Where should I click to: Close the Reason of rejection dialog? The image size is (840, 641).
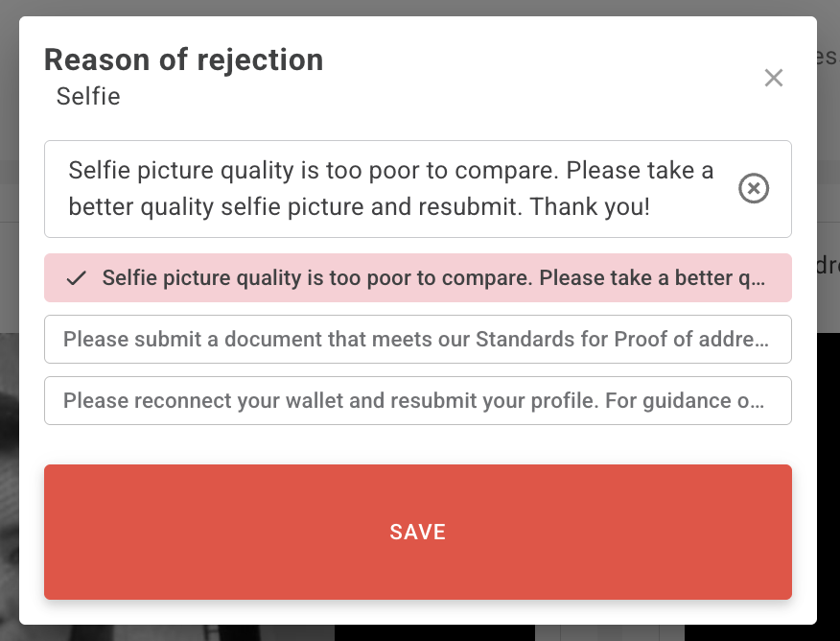pyautogui.click(x=773, y=79)
